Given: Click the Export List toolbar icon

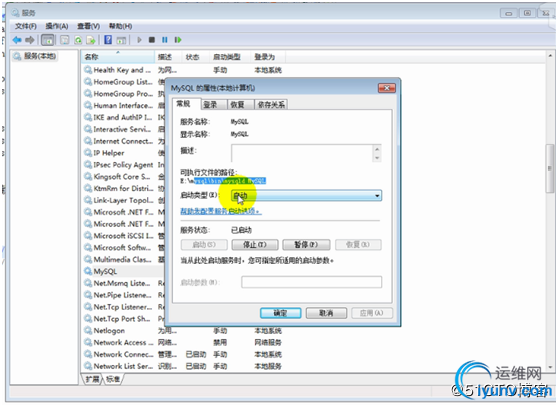Looking at the screenshot, I should coord(91,40).
